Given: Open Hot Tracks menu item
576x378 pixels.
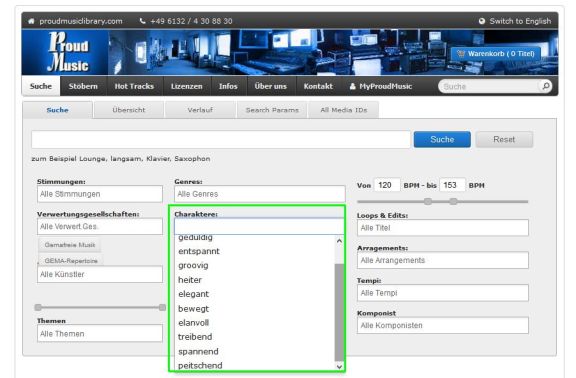Looking at the screenshot, I should click(x=134, y=86).
